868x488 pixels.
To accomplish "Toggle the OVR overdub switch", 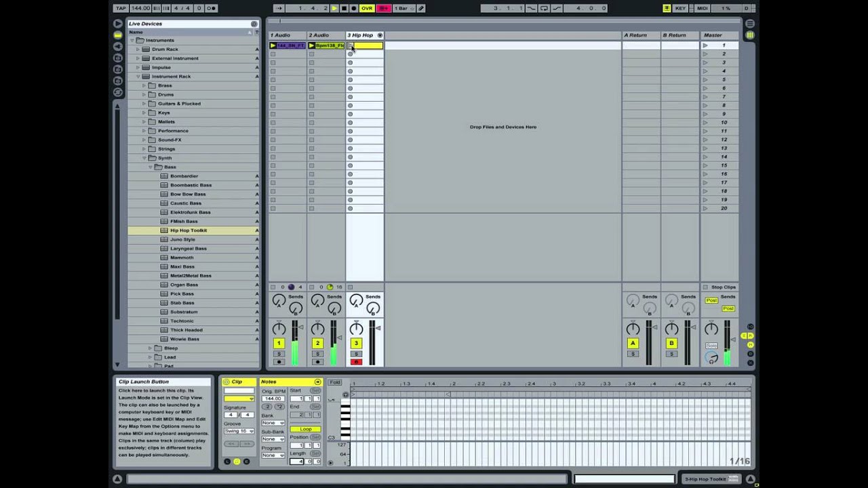I will pyautogui.click(x=367, y=8).
